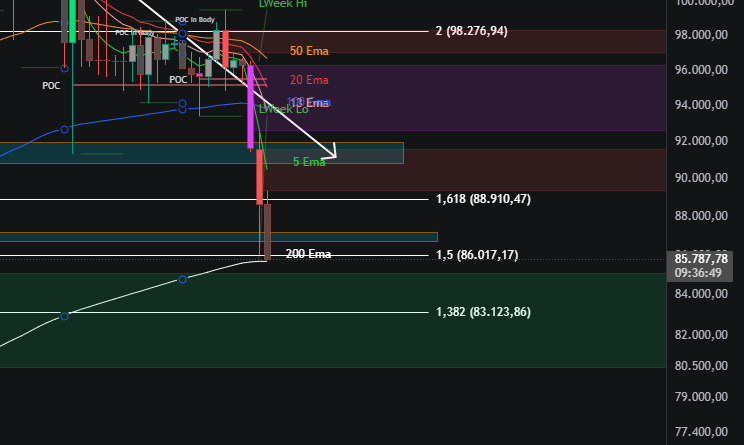
Task: Click the 77.400,00 price axis label
Action: 701,432
